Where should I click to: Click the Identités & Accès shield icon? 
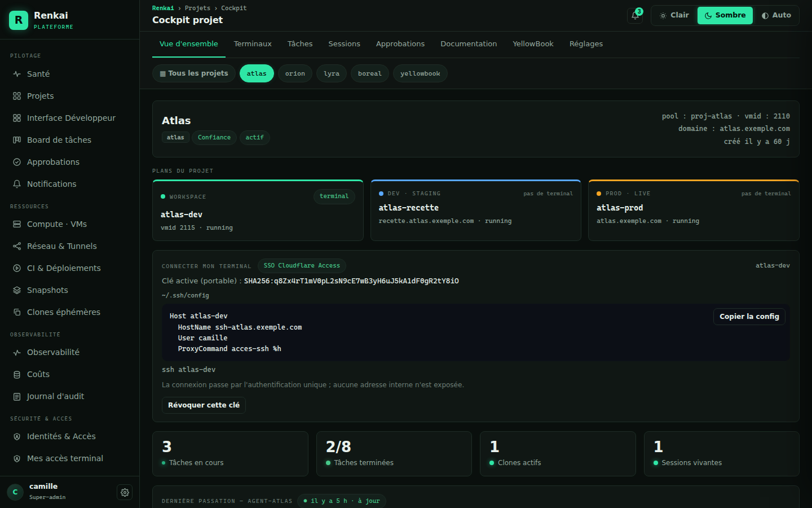pos(17,436)
